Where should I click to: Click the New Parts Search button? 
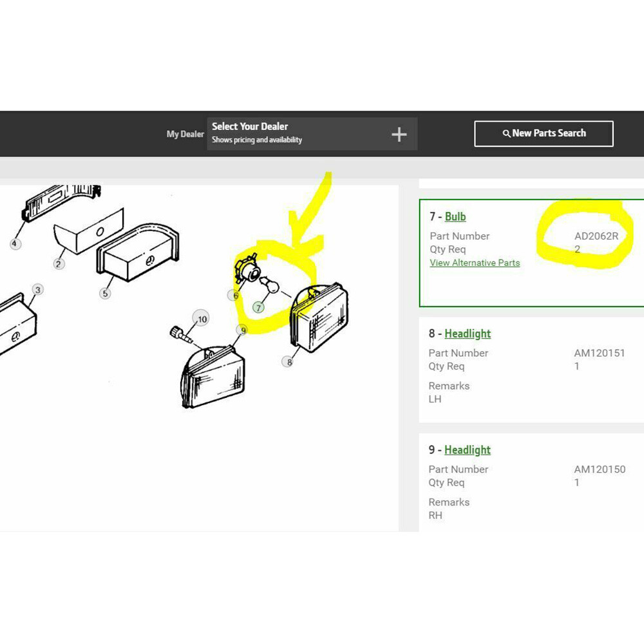pyautogui.click(x=544, y=133)
